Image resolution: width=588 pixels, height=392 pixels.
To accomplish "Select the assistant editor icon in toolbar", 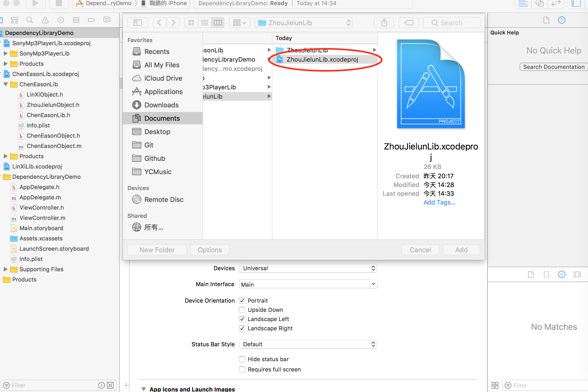I will [539, 4].
